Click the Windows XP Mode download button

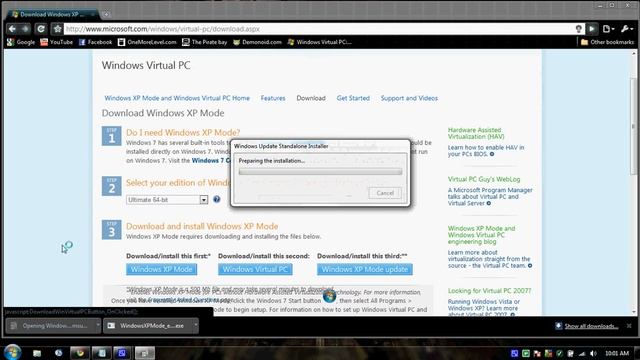pos(162,269)
